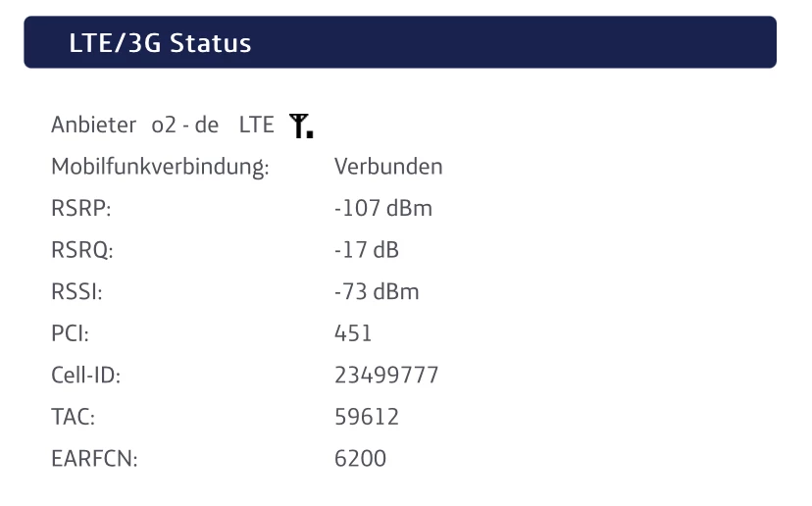Click the LTE/3G Status header bar
The height and width of the screenshot is (506, 812).
pos(400,43)
